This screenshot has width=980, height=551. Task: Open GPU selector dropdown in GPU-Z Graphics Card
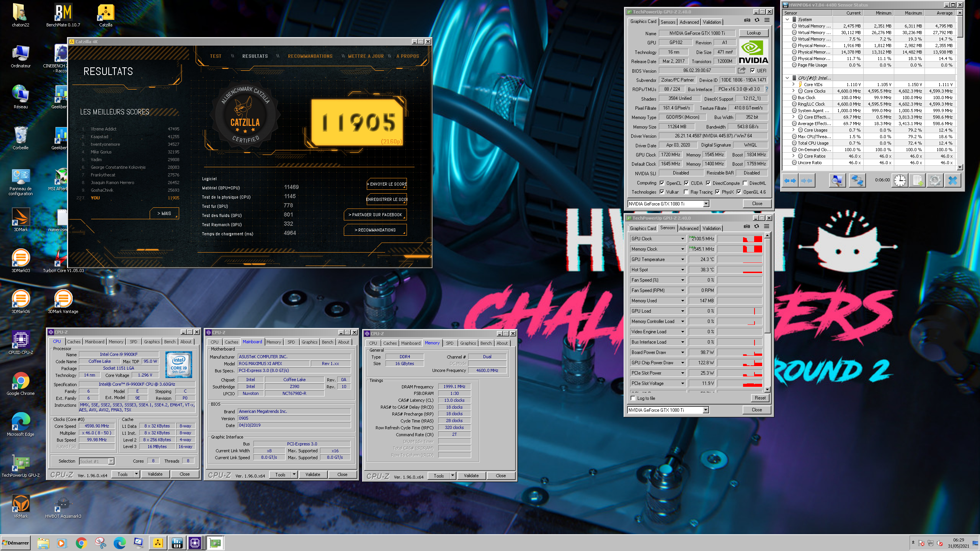pyautogui.click(x=706, y=204)
